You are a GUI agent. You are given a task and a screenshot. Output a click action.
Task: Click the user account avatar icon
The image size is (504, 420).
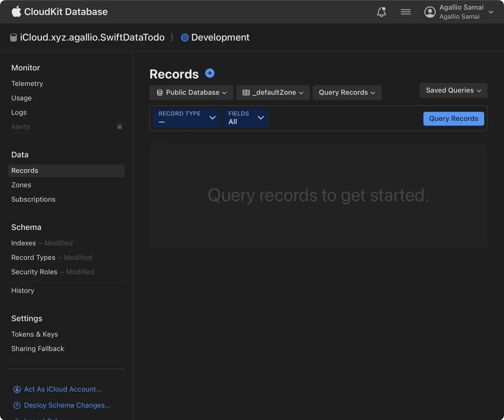coord(430,12)
